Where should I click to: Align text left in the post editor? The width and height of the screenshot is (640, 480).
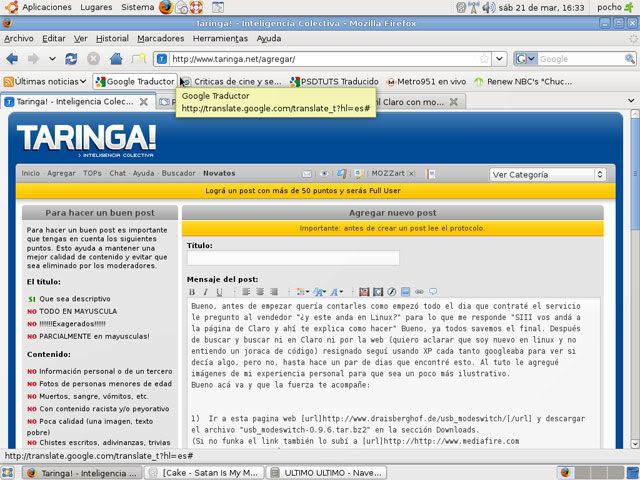(246, 291)
